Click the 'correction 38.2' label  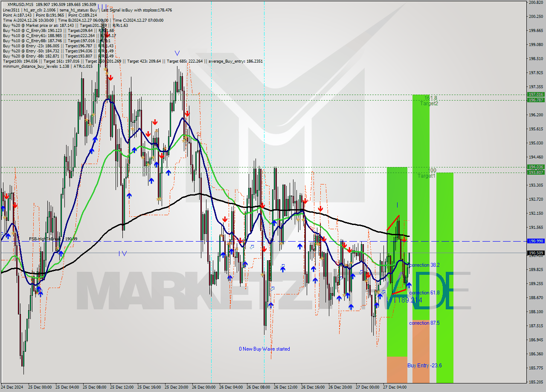[x=424, y=265]
